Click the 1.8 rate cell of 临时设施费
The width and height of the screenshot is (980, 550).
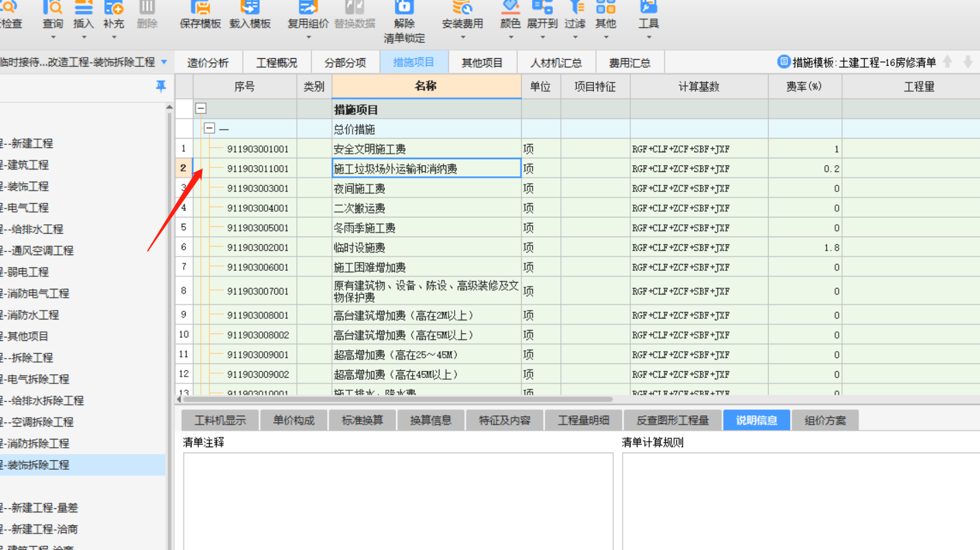[x=804, y=248]
